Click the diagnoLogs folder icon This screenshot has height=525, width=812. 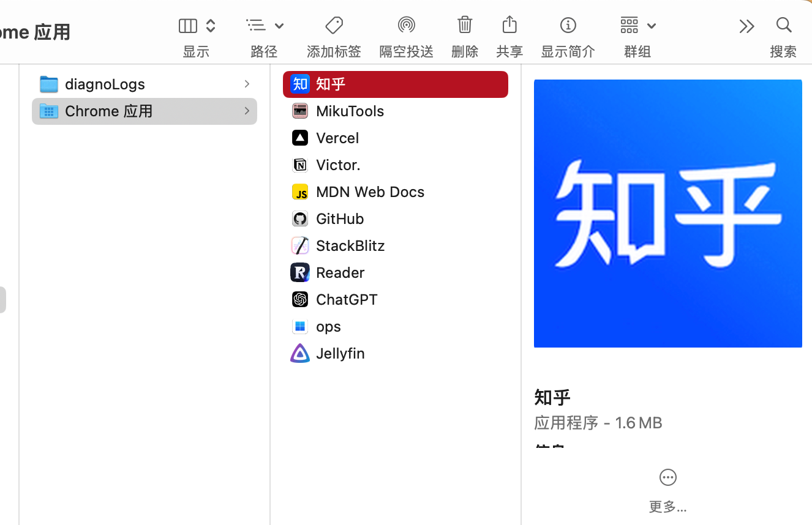(x=49, y=84)
